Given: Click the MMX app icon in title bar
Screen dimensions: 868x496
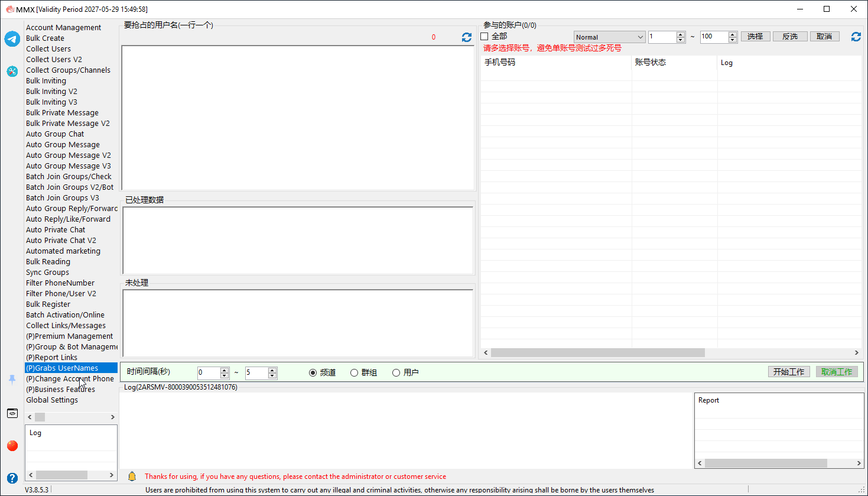Looking at the screenshot, I should click(9, 9).
